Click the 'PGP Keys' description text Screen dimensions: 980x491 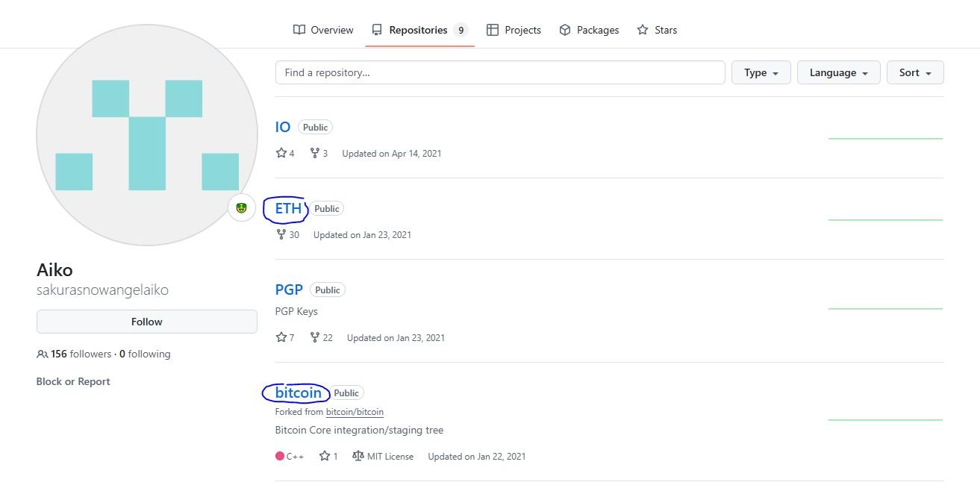[x=296, y=311]
